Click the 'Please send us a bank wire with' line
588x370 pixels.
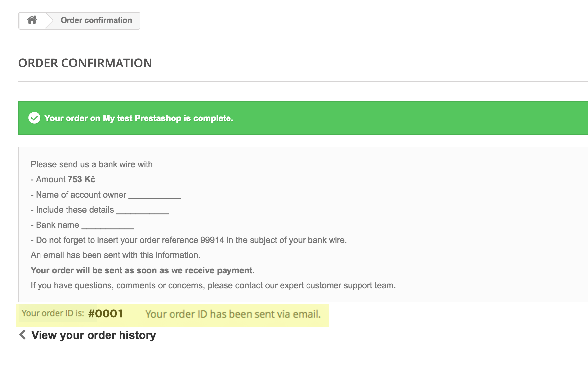coord(92,164)
